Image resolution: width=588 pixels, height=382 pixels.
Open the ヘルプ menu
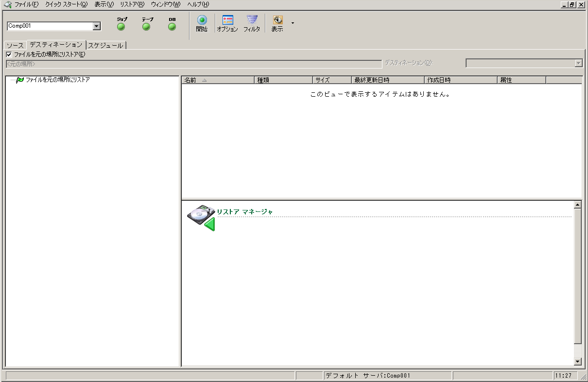(198, 4)
